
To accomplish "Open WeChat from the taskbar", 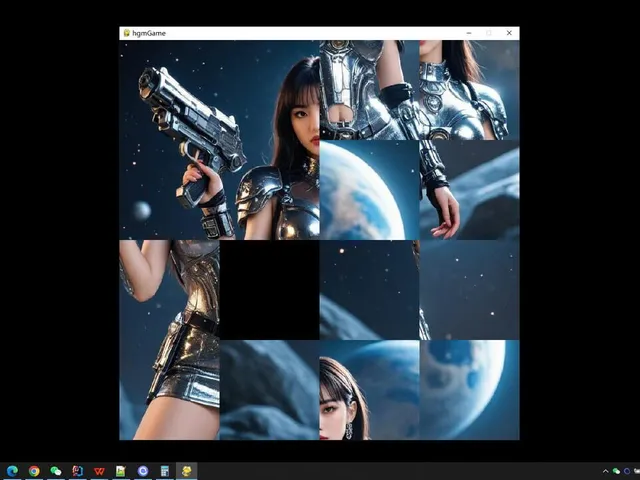I will 56,471.
